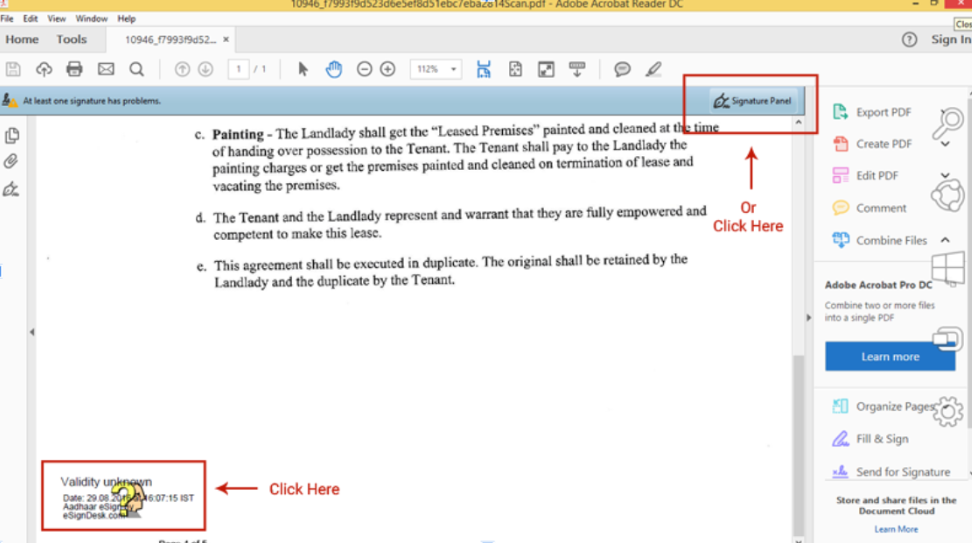Open page thumbnails in left sidebar
The image size is (972, 543).
[x=12, y=136]
